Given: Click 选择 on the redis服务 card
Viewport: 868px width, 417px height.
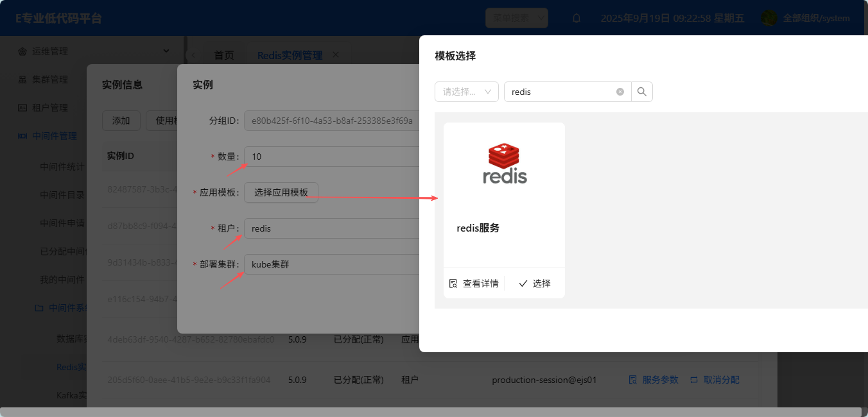Looking at the screenshot, I should click(x=535, y=284).
